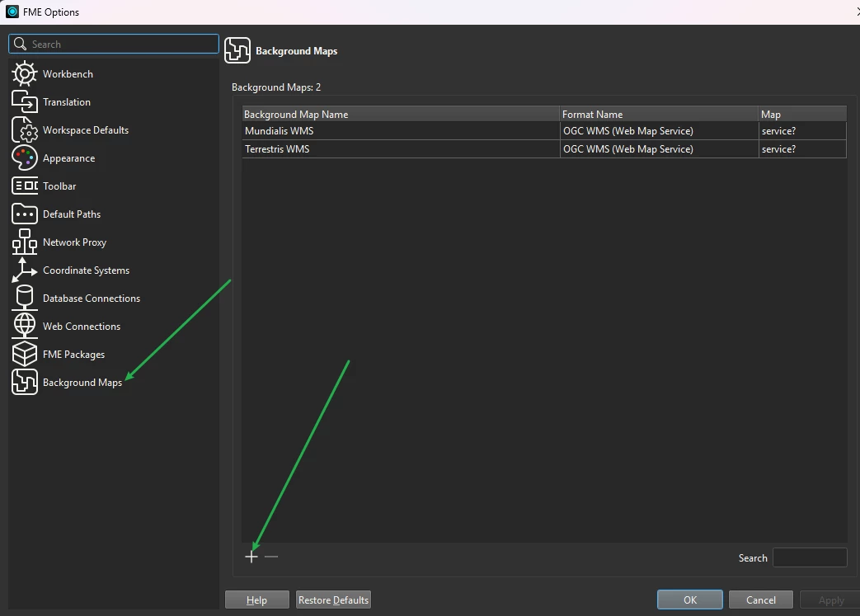Screen dimensions: 860x616
Task: Select the Mundialis WMS row
Action: pos(544,130)
